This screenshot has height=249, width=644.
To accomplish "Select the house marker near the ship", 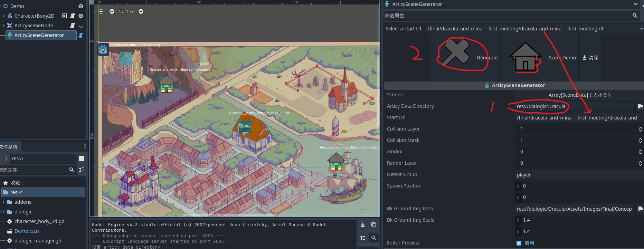I will click(x=336, y=162).
